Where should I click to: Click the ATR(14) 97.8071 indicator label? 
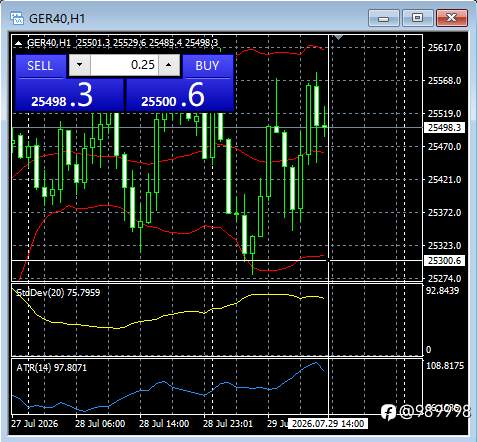coord(52,368)
